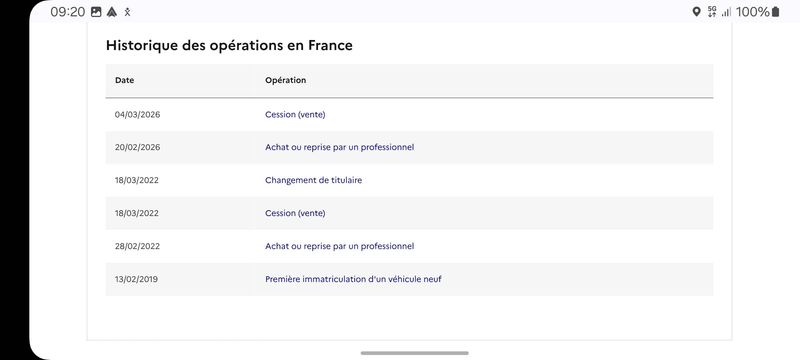
Task: Click the Opération column header
Action: (x=285, y=80)
